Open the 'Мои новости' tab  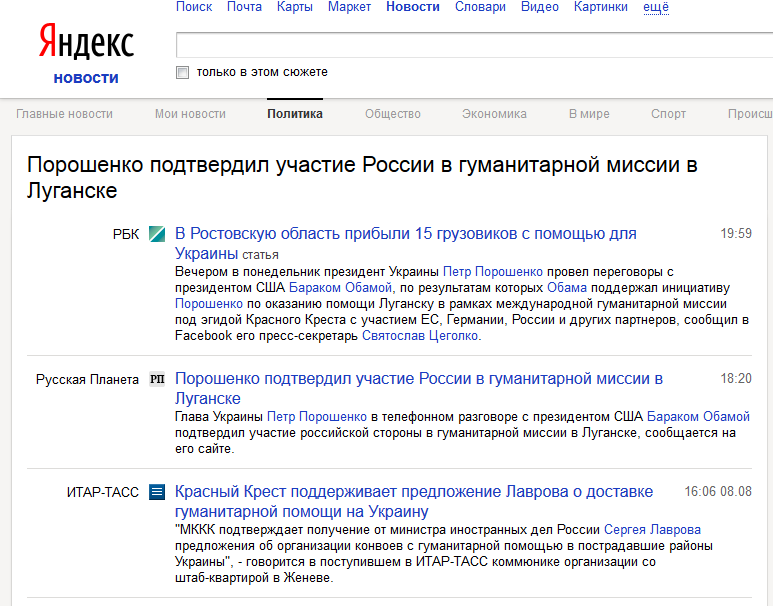pyautogui.click(x=190, y=114)
